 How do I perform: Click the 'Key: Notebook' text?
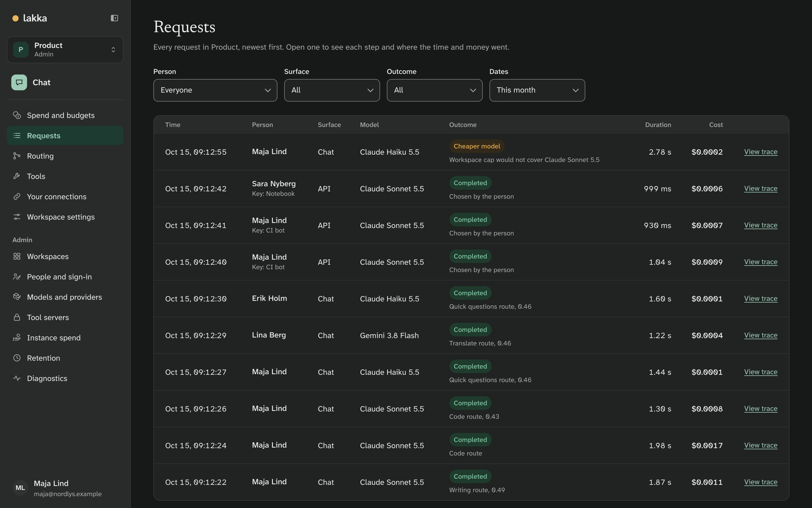click(273, 194)
